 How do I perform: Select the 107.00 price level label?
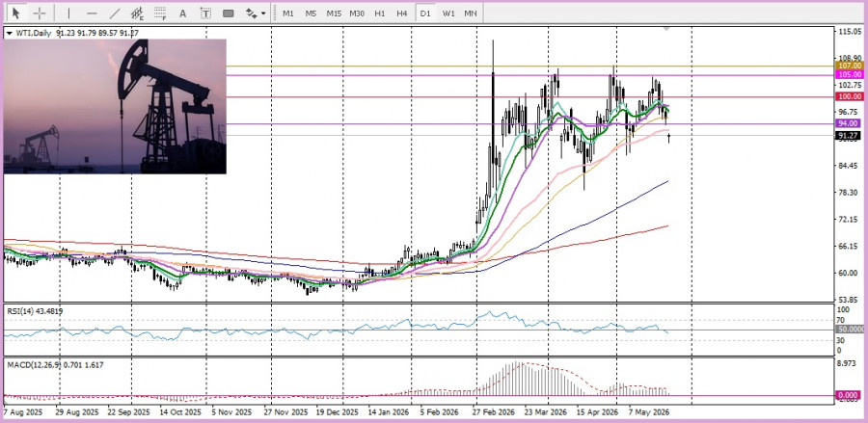(x=850, y=66)
